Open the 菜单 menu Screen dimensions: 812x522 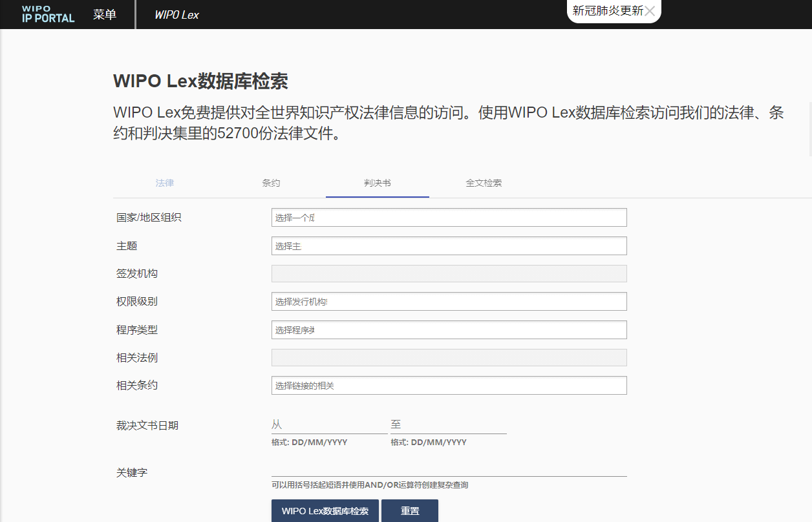[x=104, y=14]
